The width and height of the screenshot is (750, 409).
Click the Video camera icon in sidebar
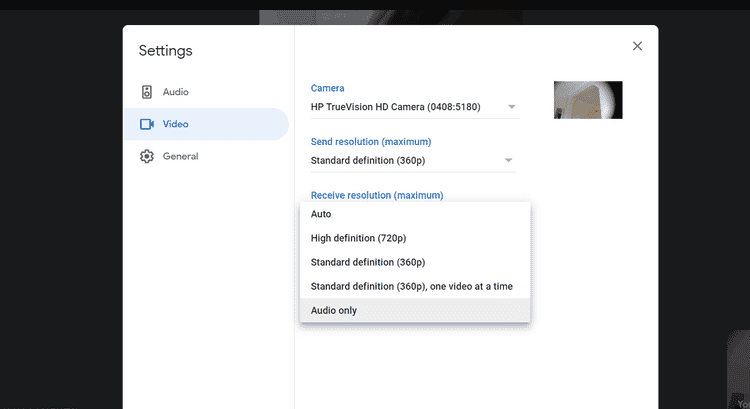click(x=147, y=124)
